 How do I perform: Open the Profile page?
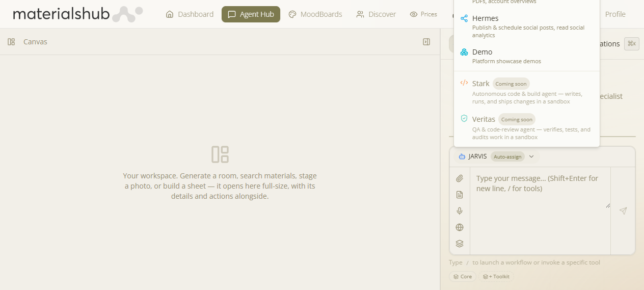click(x=615, y=14)
